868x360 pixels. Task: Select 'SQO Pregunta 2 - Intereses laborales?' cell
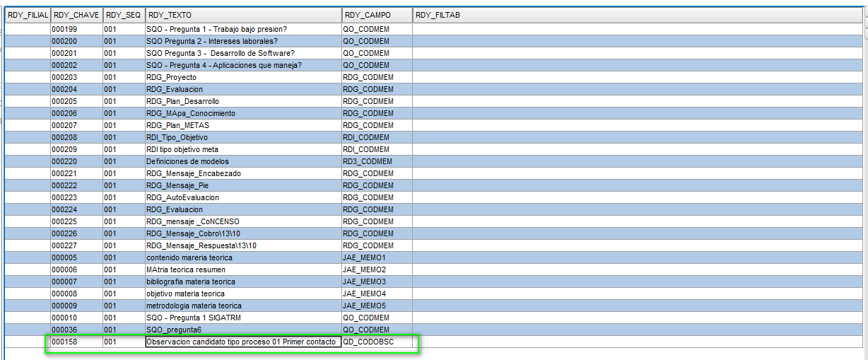pyautogui.click(x=244, y=41)
